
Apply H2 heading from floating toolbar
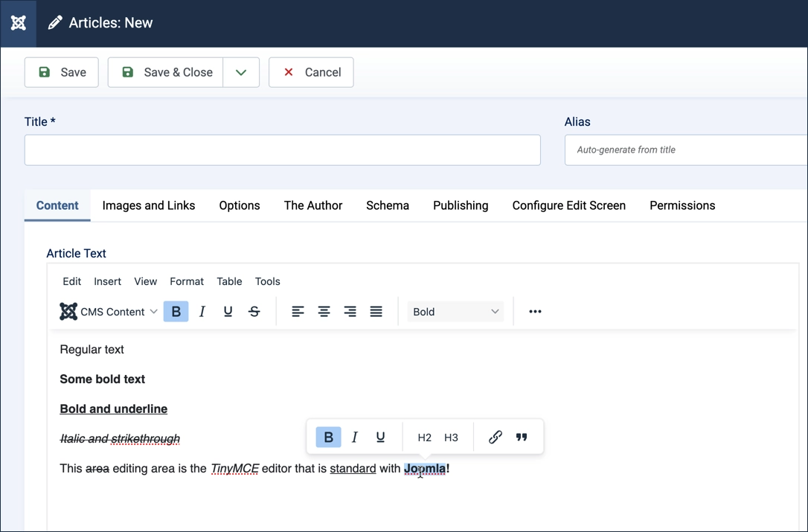tap(424, 437)
